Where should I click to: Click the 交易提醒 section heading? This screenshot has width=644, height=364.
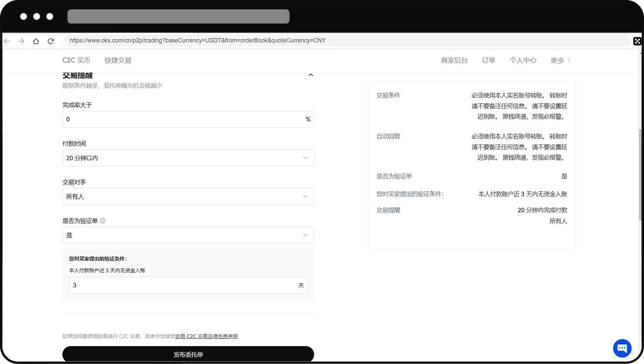(77, 75)
